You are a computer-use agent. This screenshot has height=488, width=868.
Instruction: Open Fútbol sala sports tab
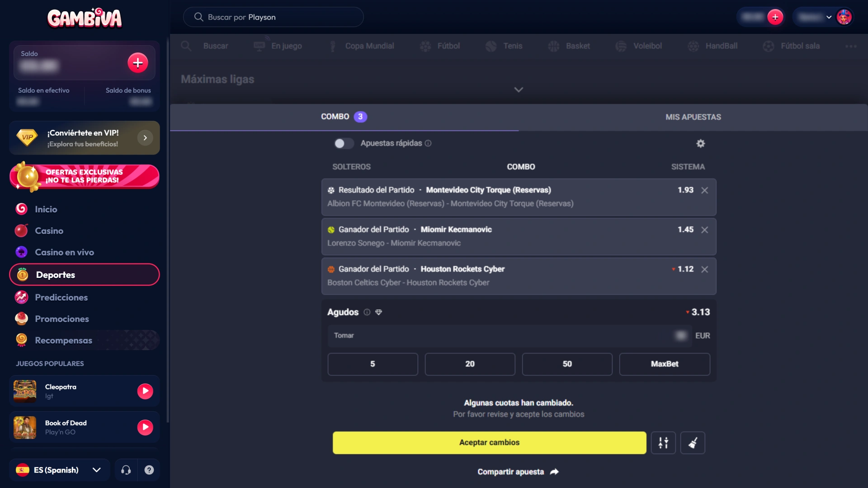click(791, 46)
